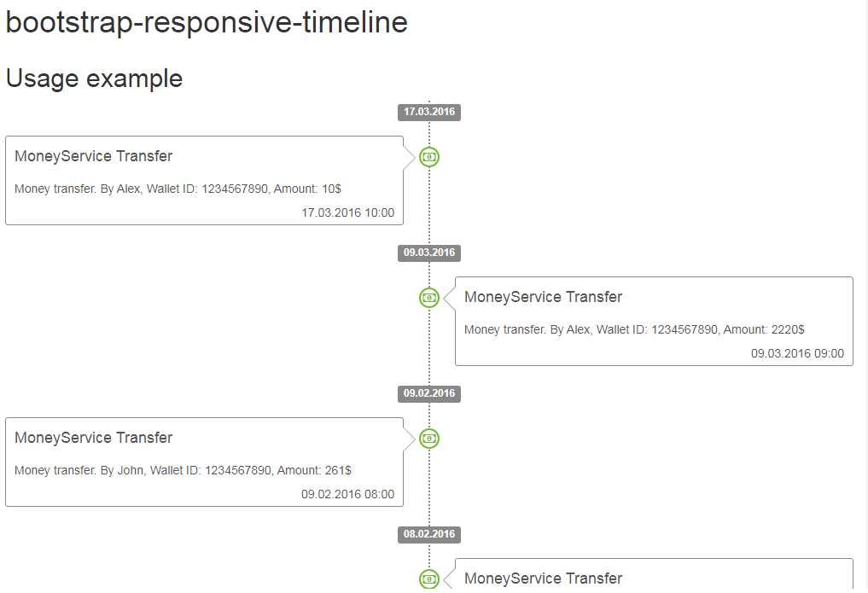This screenshot has height=593, width=868.
Task: Click the money icon beside 09.03.2016 transfer
Action: click(x=429, y=298)
